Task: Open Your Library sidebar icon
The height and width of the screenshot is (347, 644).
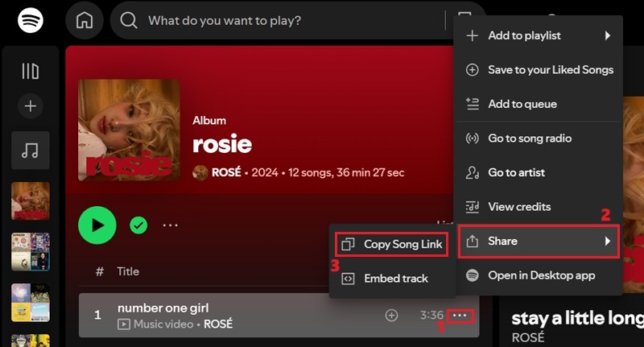Action: click(x=31, y=71)
